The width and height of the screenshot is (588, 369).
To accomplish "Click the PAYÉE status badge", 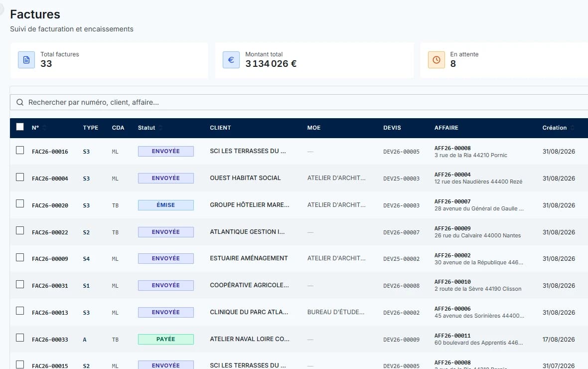I will 166,339.
